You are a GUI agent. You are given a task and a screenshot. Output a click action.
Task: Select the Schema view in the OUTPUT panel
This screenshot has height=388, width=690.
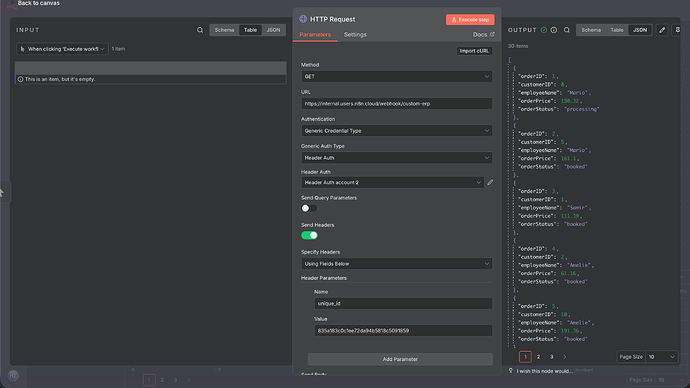(x=591, y=30)
